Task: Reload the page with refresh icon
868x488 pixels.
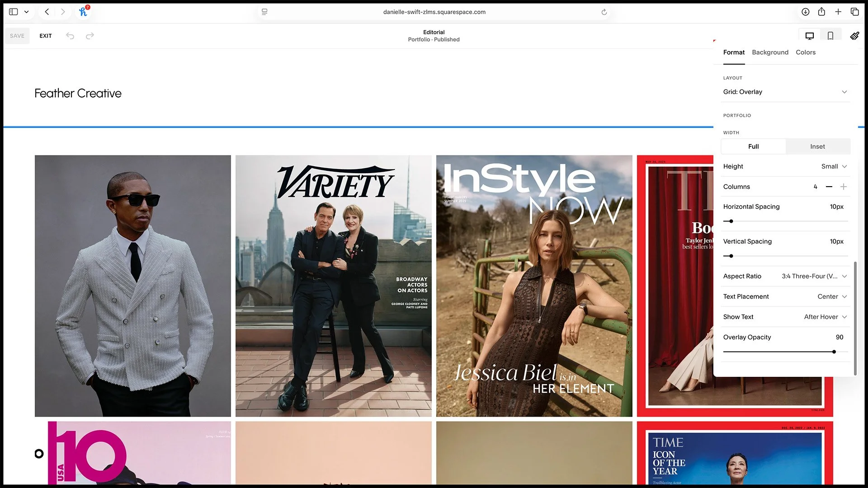Action: (604, 12)
